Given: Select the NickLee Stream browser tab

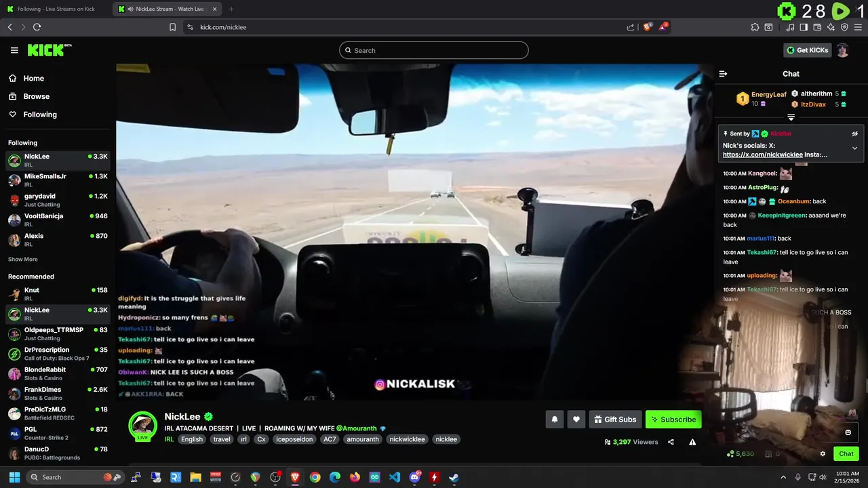Looking at the screenshot, I should pos(167,9).
